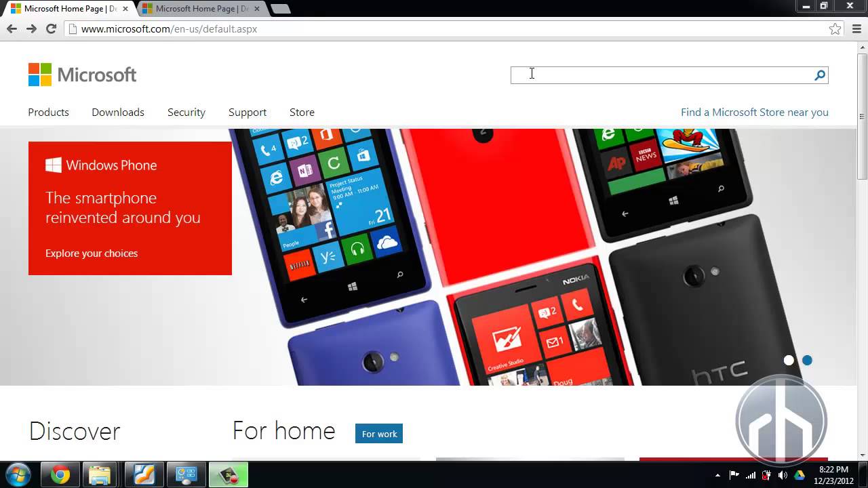This screenshot has width=868, height=488.
Task: Click the Action Center flag icon
Action: [734, 475]
